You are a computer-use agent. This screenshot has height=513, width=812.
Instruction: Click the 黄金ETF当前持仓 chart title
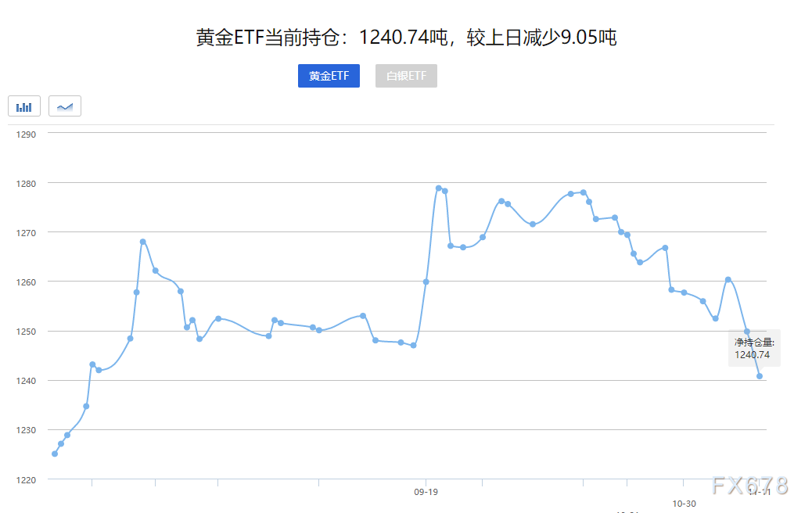tap(406, 38)
